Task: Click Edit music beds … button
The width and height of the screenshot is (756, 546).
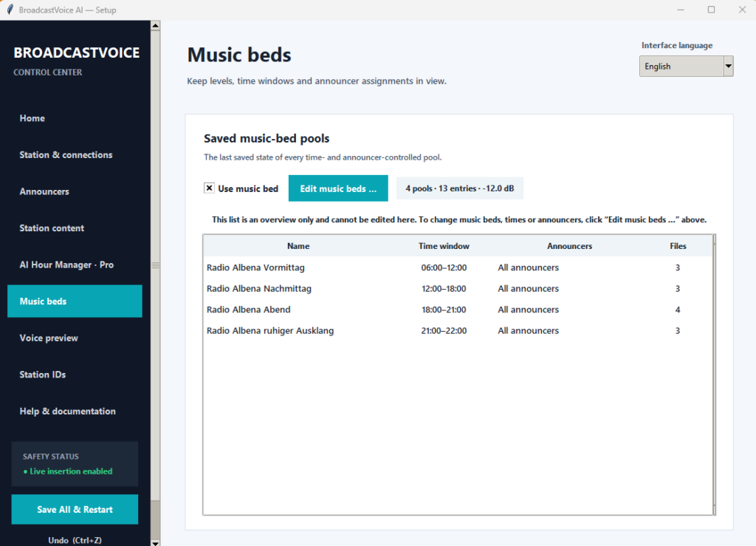Action: pos(338,188)
